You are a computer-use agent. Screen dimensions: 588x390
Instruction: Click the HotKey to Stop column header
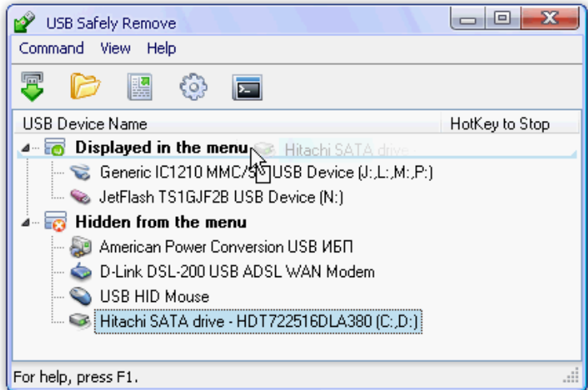point(510,123)
